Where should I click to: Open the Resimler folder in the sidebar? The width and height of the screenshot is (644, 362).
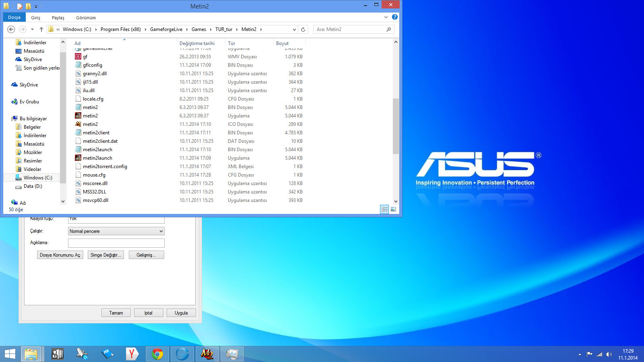[x=33, y=161]
